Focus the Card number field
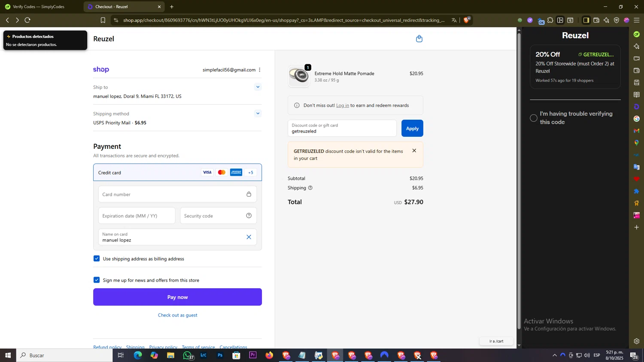 point(177,194)
